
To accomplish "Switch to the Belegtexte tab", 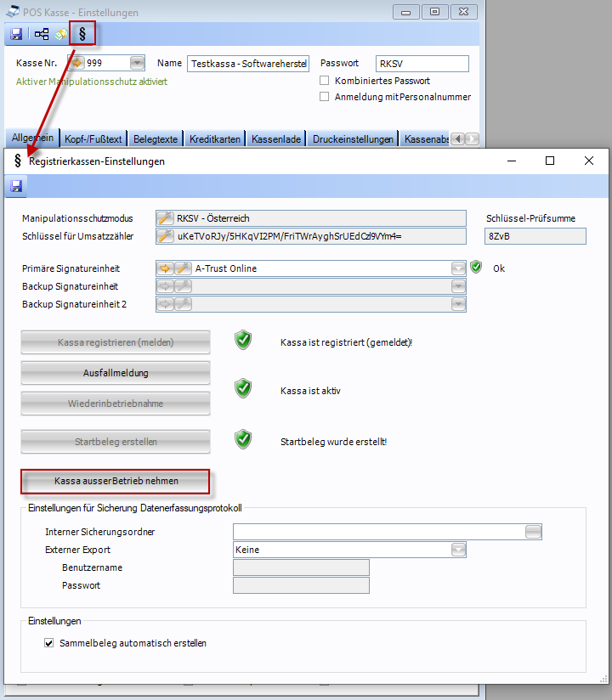I will [156, 138].
